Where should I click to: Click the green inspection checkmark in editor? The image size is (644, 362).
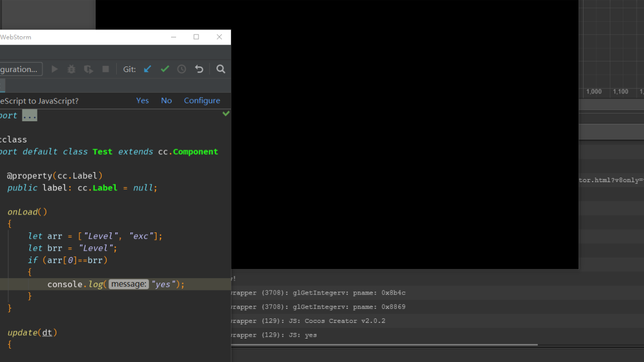click(226, 113)
